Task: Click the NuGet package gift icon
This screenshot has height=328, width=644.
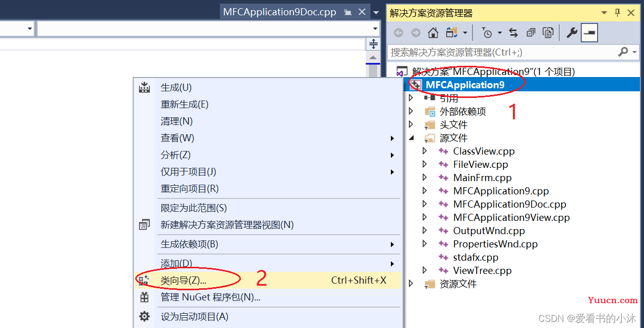Action: (x=144, y=297)
